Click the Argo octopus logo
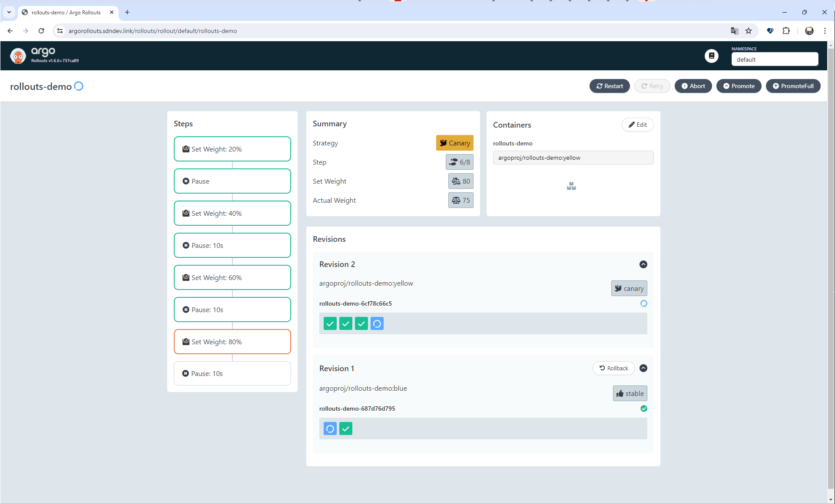This screenshot has height=504, width=835. (18, 56)
